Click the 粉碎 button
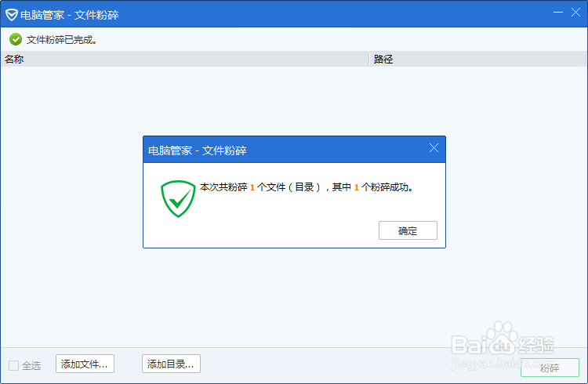The height and width of the screenshot is (384, 588). [x=550, y=368]
